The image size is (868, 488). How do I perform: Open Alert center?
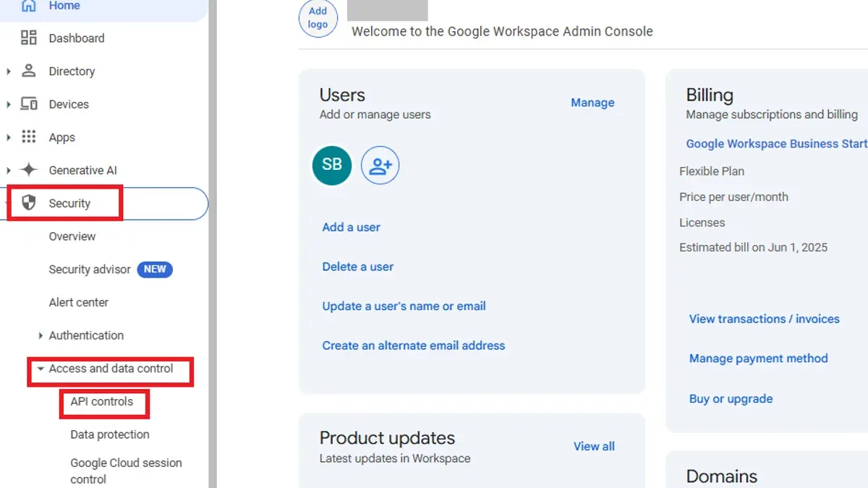tap(79, 302)
